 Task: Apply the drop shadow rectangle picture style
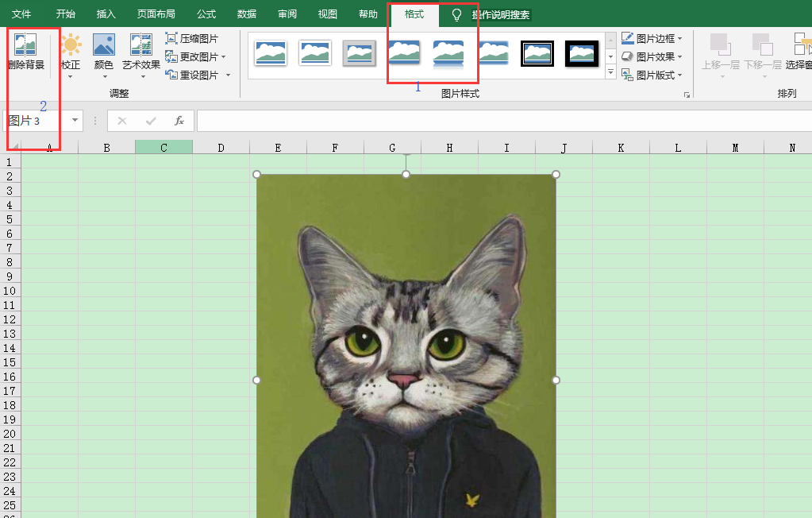pyautogui.click(x=404, y=53)
